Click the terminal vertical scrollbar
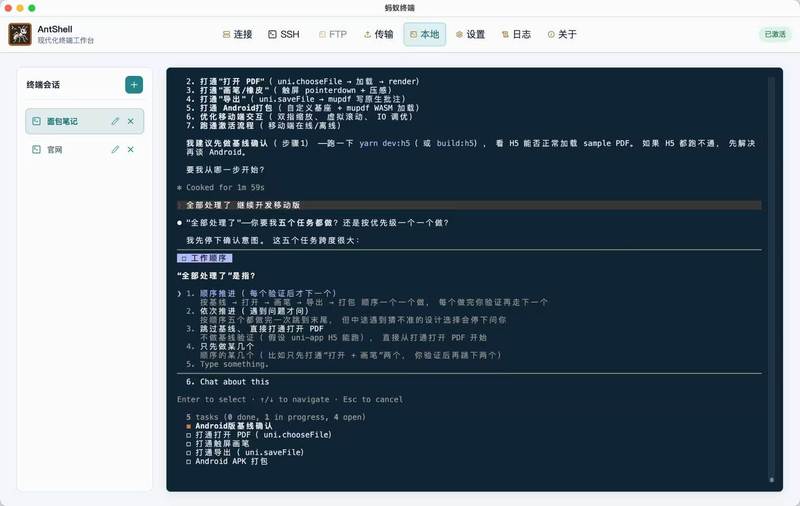Screen dimensions: 800x506 tap(771, 279)
